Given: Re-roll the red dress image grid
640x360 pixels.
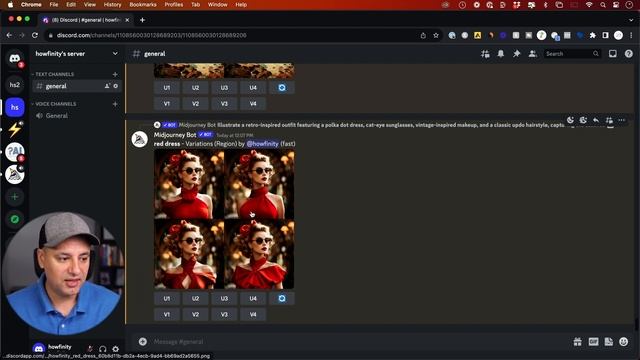Looking at the screenshot, I should [282, 298].
